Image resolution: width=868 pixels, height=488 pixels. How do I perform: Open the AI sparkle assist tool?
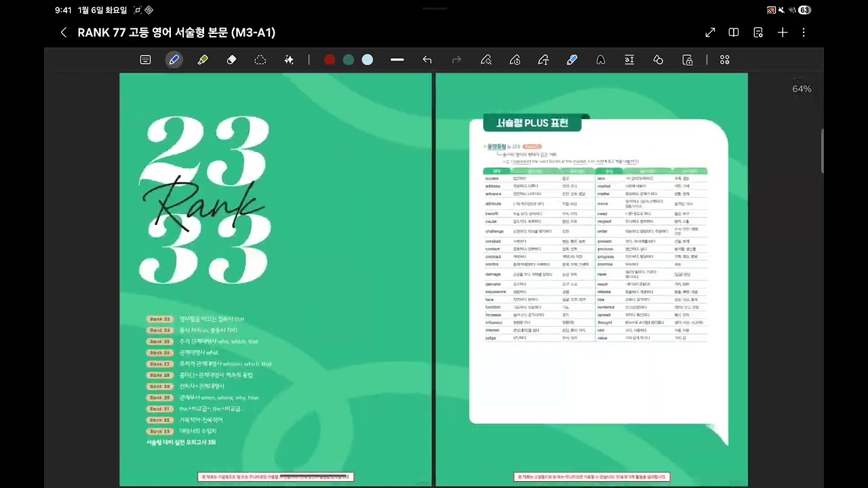pyautogui.click(x=289, y=60)
